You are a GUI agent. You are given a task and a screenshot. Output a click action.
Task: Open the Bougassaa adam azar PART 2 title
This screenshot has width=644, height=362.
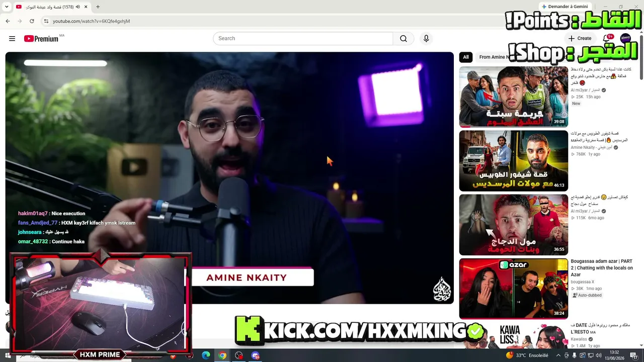602,268
